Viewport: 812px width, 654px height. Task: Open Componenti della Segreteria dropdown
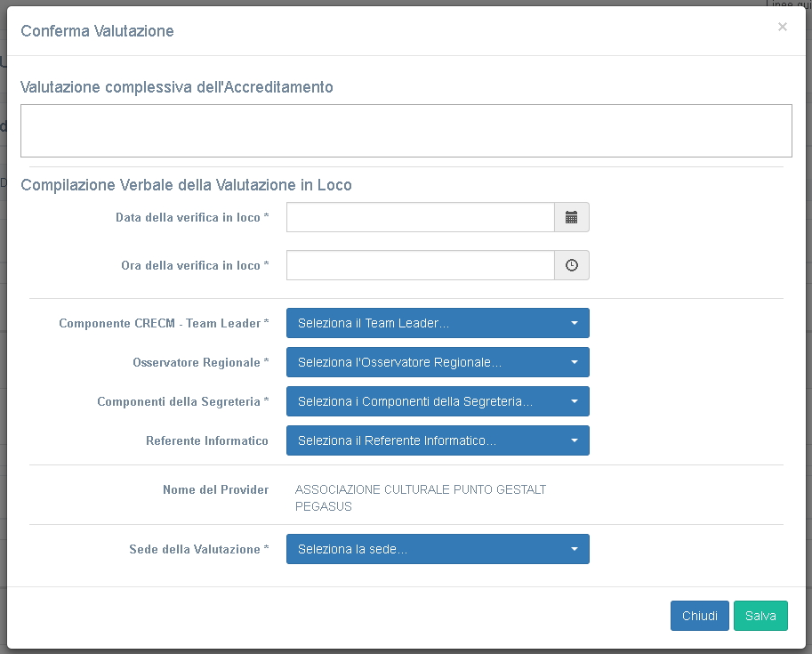(438, 401)
